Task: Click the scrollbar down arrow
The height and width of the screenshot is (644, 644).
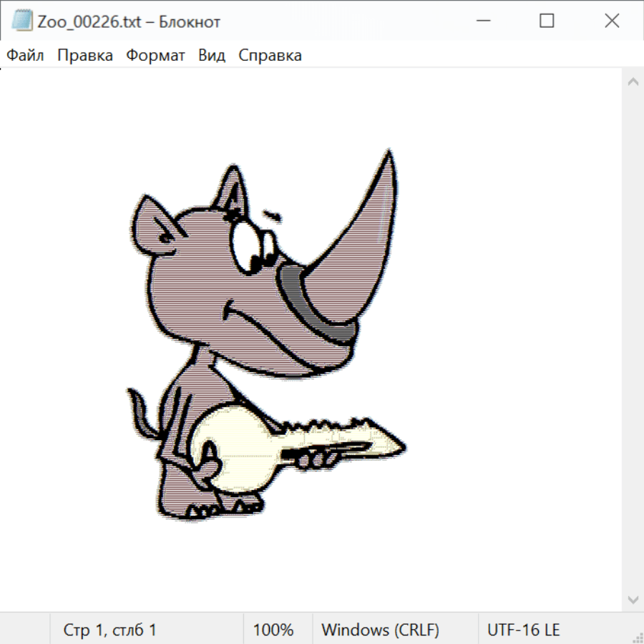Action: pos(633,599)
